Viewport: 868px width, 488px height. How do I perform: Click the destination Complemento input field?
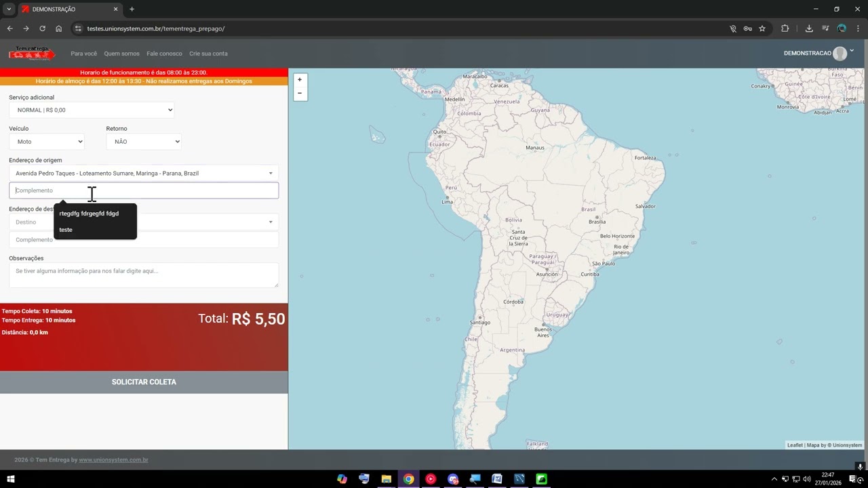pyautogui.click(x=144, y=240)
